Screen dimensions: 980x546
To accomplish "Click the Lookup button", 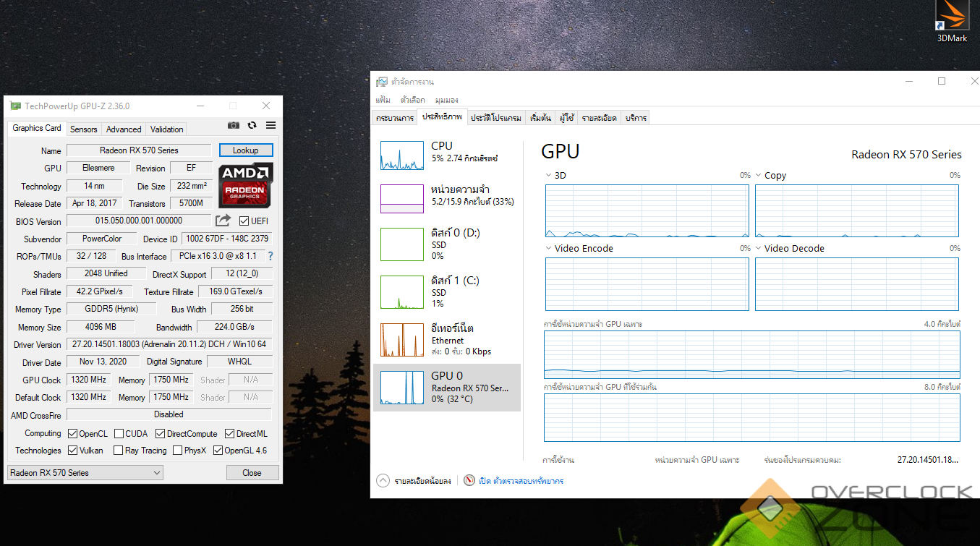I will pos(245,150).
